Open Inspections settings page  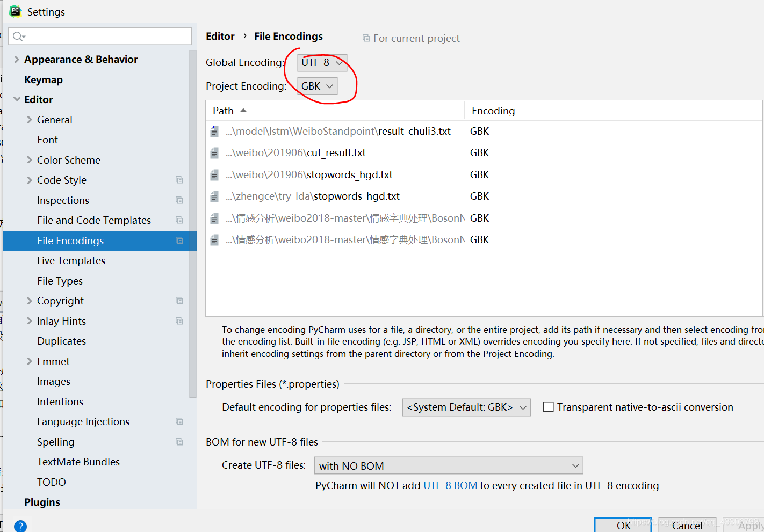pyautogui.click(x=63, y=200)
